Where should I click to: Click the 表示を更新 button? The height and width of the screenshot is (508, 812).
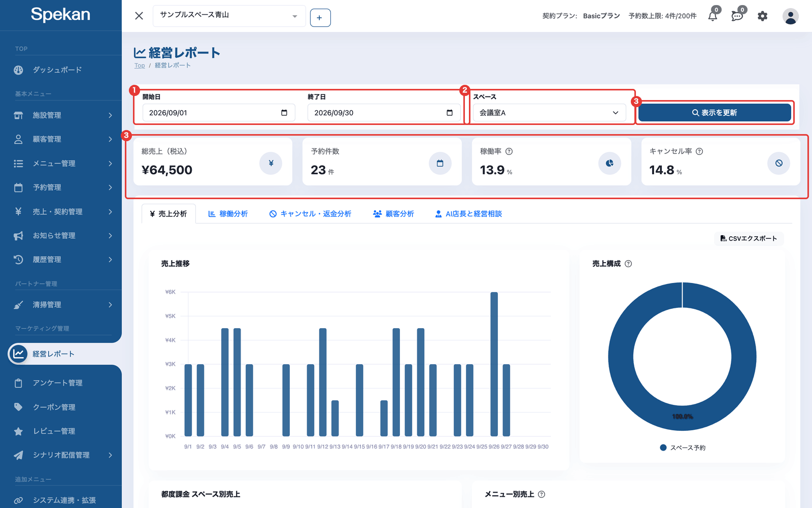[x=715, y=113]
